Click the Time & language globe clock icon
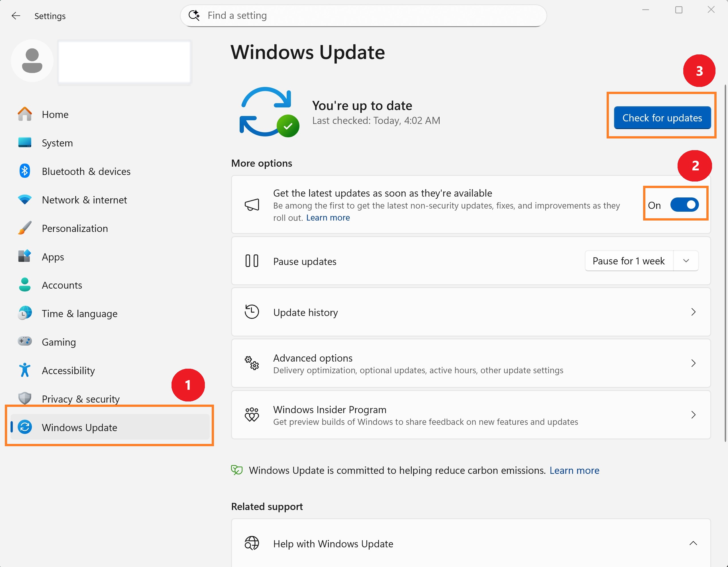This screenshot has width=728, height=567. [25, 313]
